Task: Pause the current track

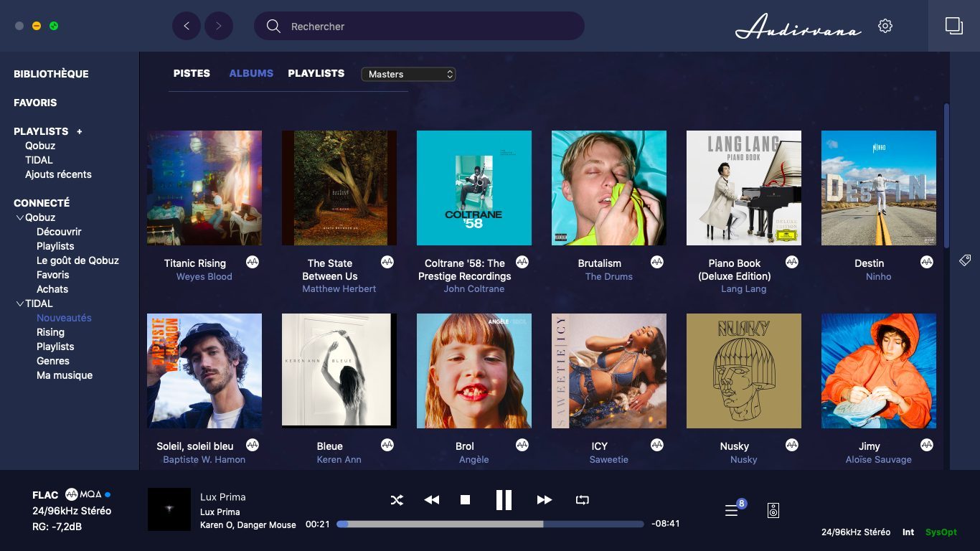Action: point(504,500)
